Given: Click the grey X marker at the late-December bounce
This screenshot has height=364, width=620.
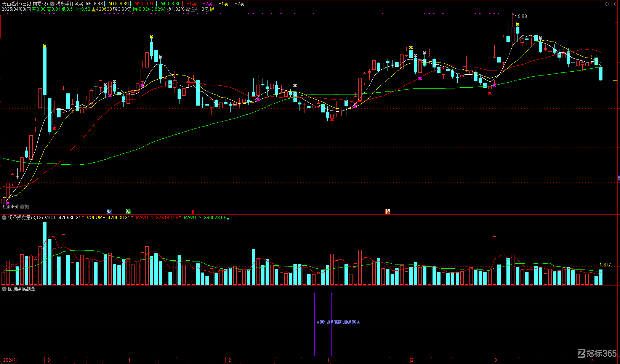Looking at the screenshot, I should coord(295,86).
